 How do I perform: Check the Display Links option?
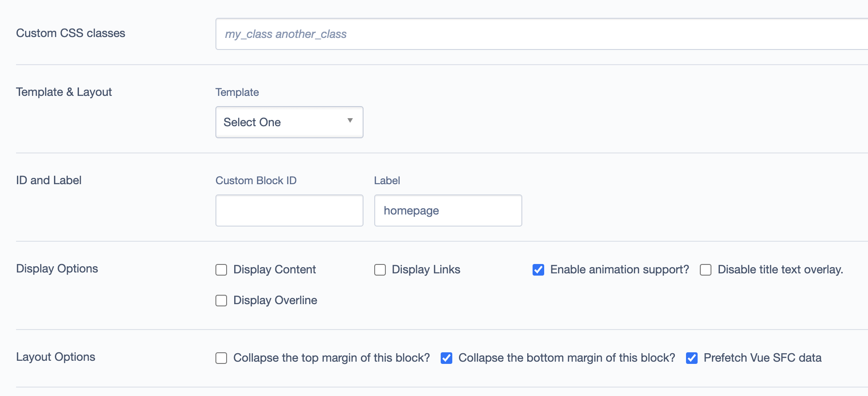click(x=380, y=270)
